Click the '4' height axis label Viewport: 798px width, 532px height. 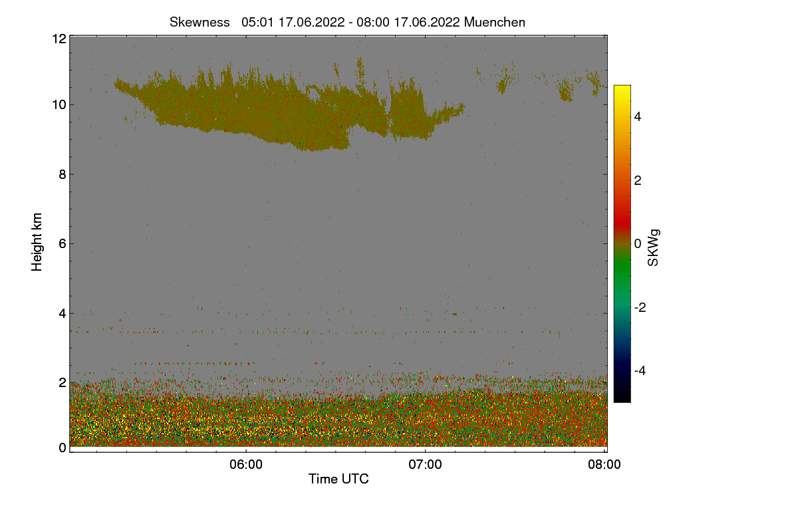(x=62, y=313)
